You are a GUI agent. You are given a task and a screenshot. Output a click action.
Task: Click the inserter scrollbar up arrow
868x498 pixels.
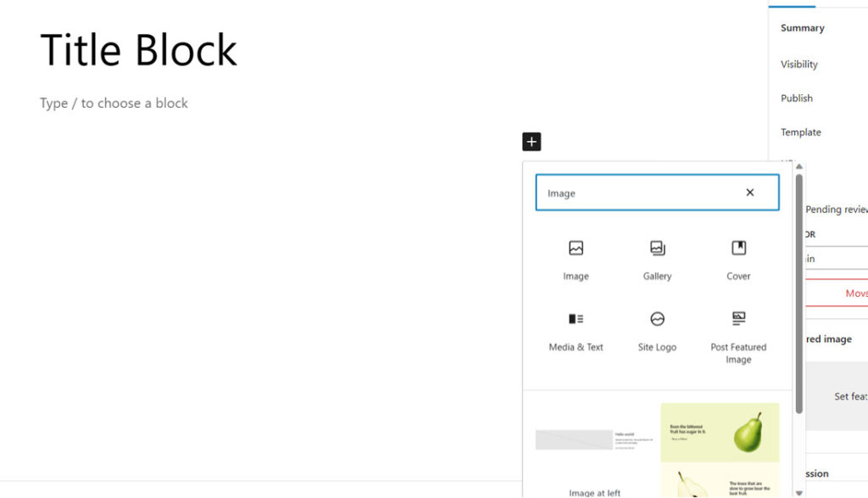click(x=798, y=166)
